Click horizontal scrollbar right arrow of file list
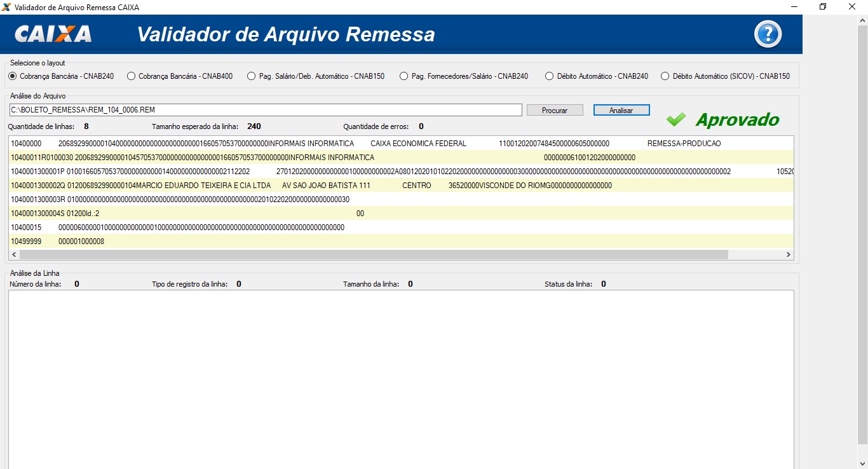This screenshot has height=469, width=868. (788, 255)
